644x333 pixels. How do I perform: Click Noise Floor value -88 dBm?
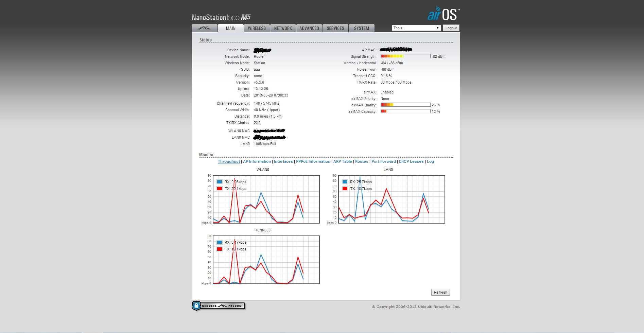click(x=387, y=69)
